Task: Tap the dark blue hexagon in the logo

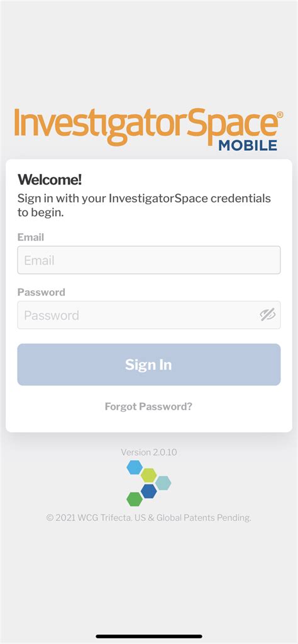Action: click(149, 491)
